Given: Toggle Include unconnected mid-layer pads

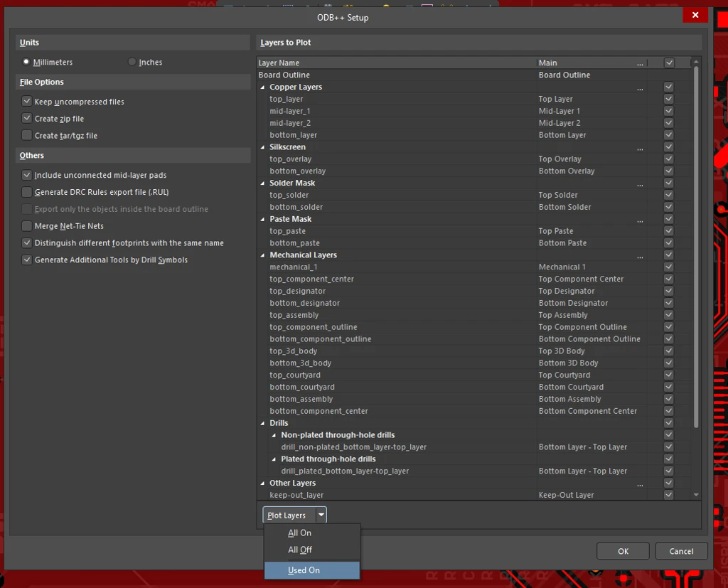Looking at the screenshot, I should (x=27, y=175).
